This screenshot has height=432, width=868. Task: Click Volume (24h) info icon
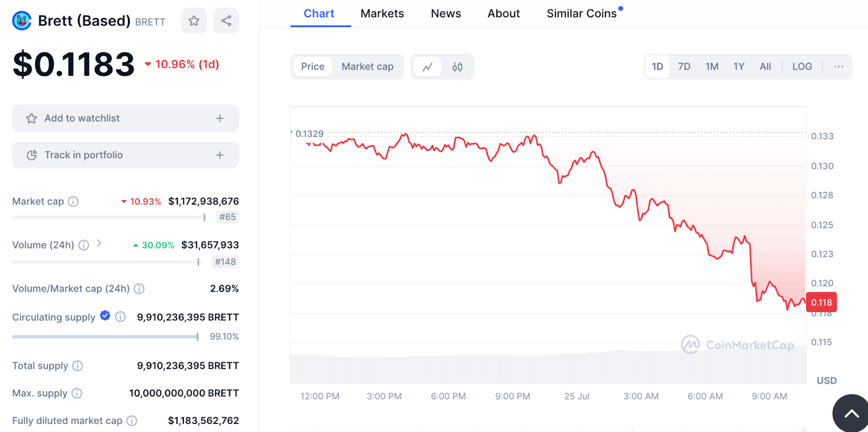point(84,245)
